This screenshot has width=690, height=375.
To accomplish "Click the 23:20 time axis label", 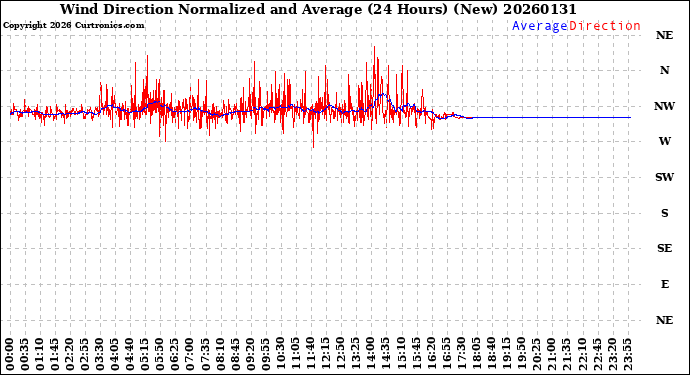I will [x=612, y=355].
